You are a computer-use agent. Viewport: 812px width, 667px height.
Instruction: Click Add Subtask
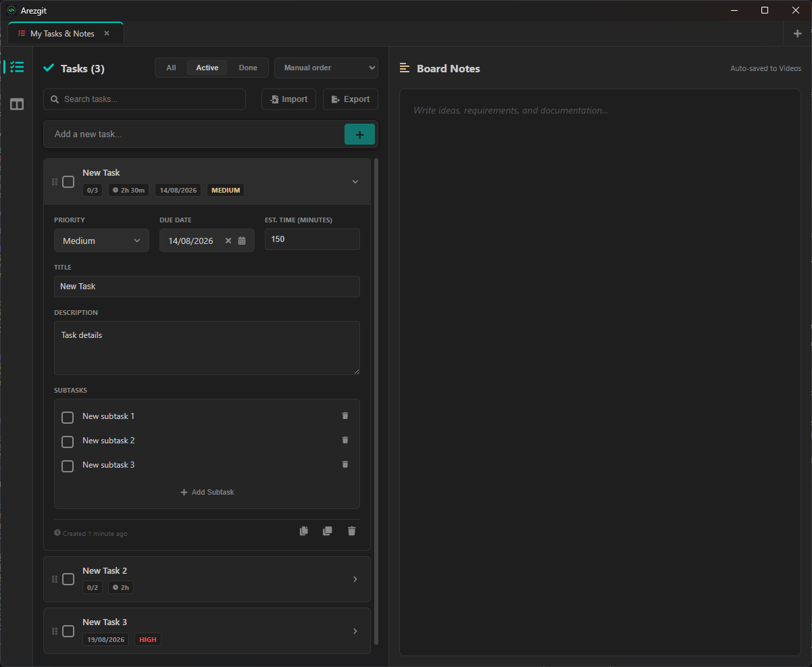click(207, 492)
